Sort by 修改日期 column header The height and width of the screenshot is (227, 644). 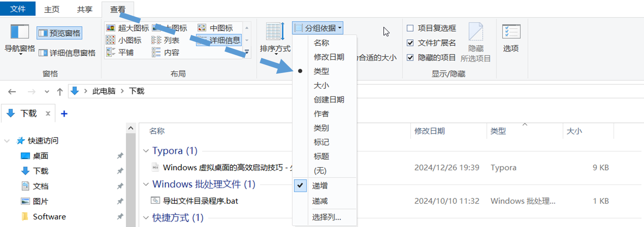coord(430,131)
